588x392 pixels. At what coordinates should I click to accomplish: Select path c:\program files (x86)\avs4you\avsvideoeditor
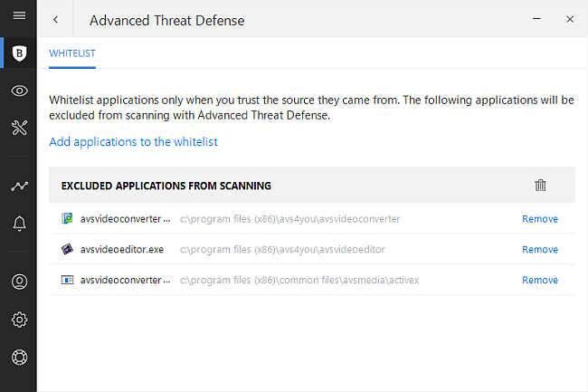click(x=282, y=250)
